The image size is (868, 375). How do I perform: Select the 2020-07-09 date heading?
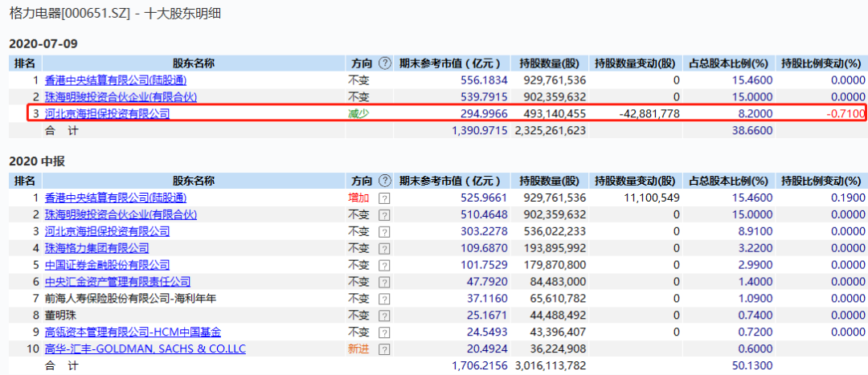pyautogui.click(x=43, y=43)
